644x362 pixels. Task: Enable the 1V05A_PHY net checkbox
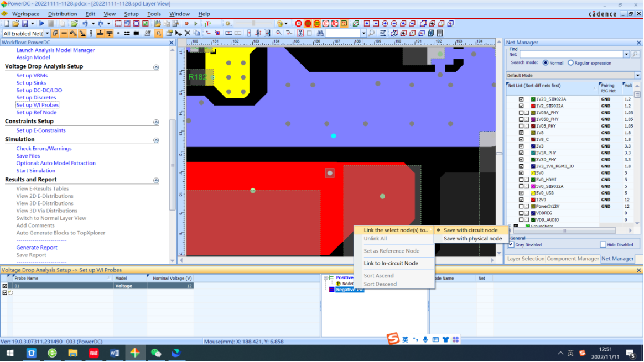tap(521, 112)
